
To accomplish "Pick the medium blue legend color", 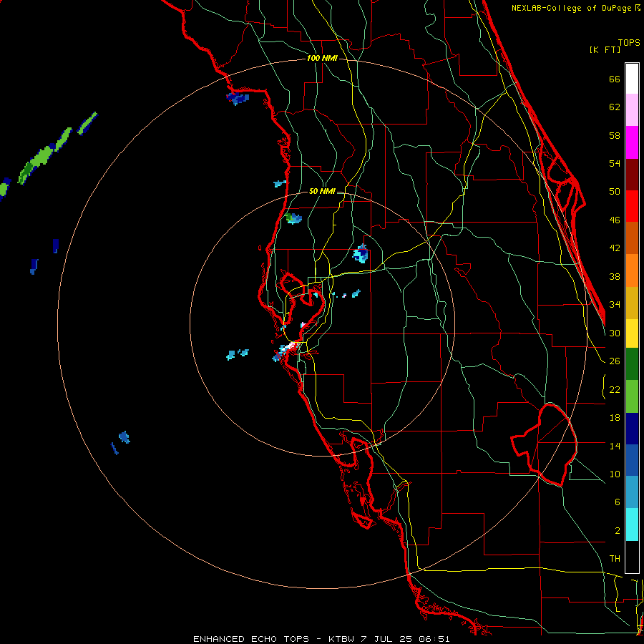I will [632, 460].
